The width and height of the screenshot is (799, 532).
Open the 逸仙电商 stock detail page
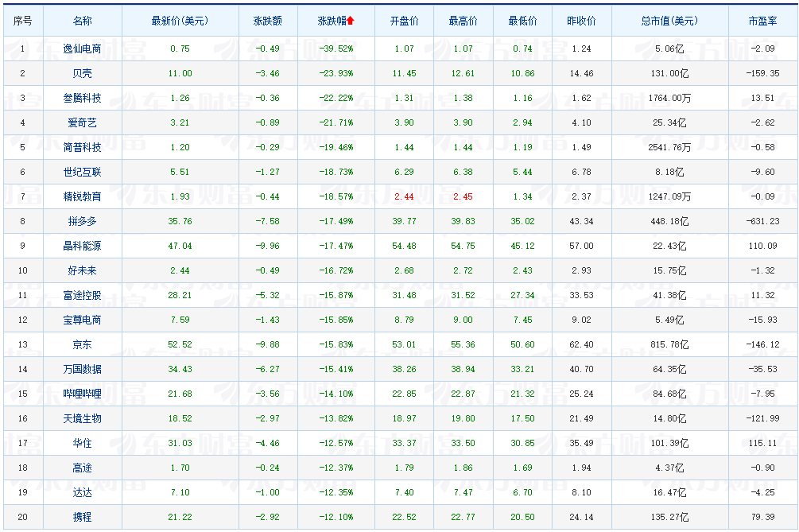83,48
